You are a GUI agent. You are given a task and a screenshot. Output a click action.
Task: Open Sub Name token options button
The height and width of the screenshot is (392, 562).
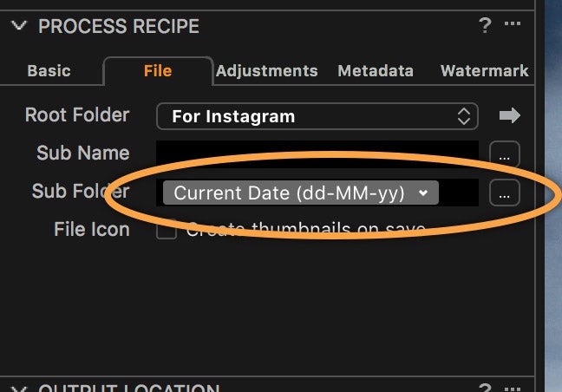point(505,154)
